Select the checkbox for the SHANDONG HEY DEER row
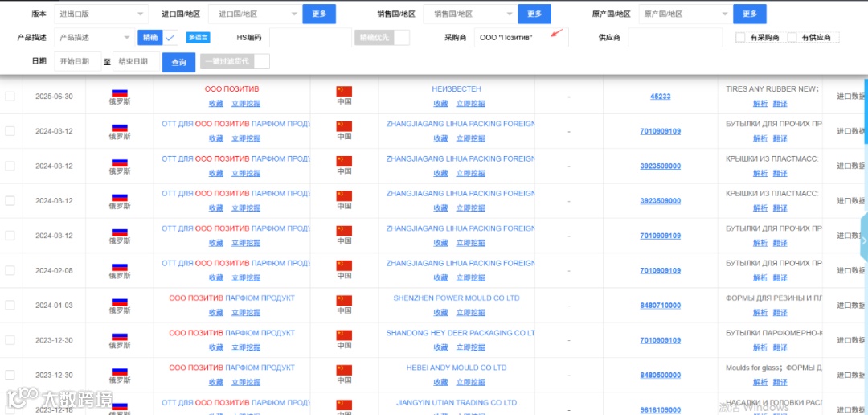The height and width of the screenshot is (415, 868). tap(10, 340)
